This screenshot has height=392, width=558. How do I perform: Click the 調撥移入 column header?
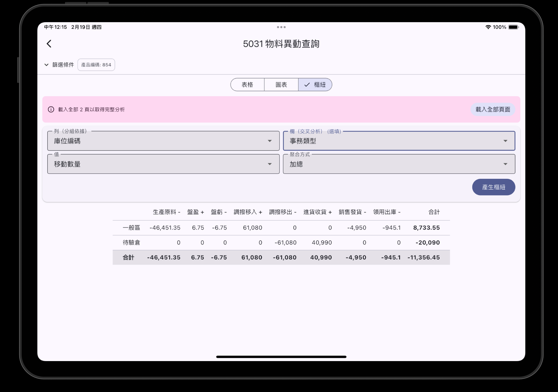coord(248,212)
